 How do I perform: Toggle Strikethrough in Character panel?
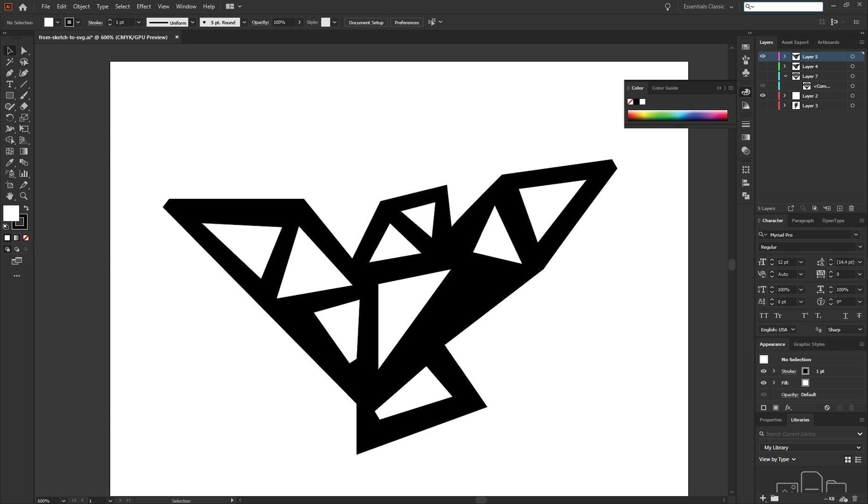[859, 316]
